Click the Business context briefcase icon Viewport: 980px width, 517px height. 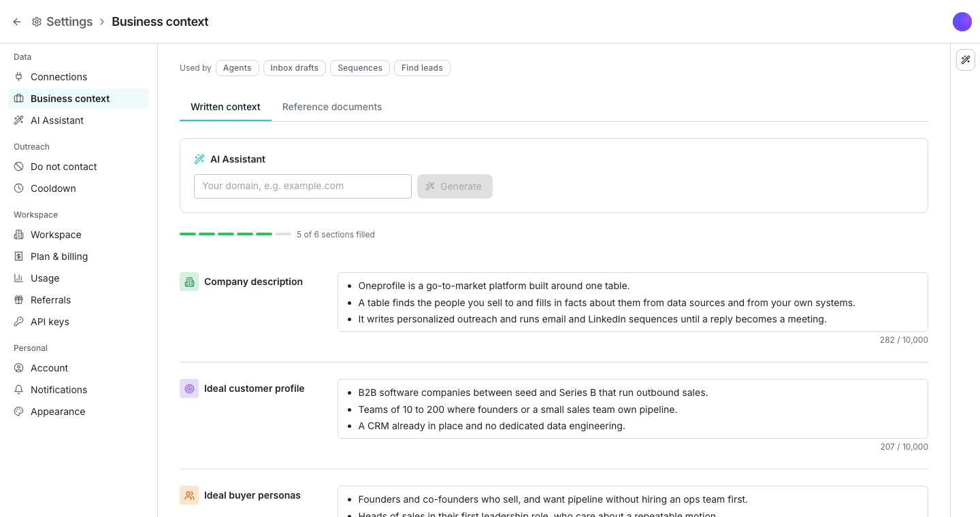(18, 99)
